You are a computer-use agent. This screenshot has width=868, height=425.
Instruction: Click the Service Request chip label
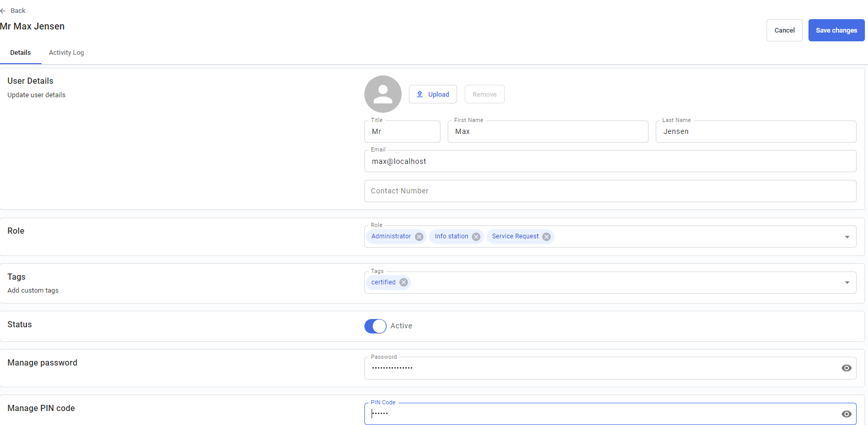[516, 236]
